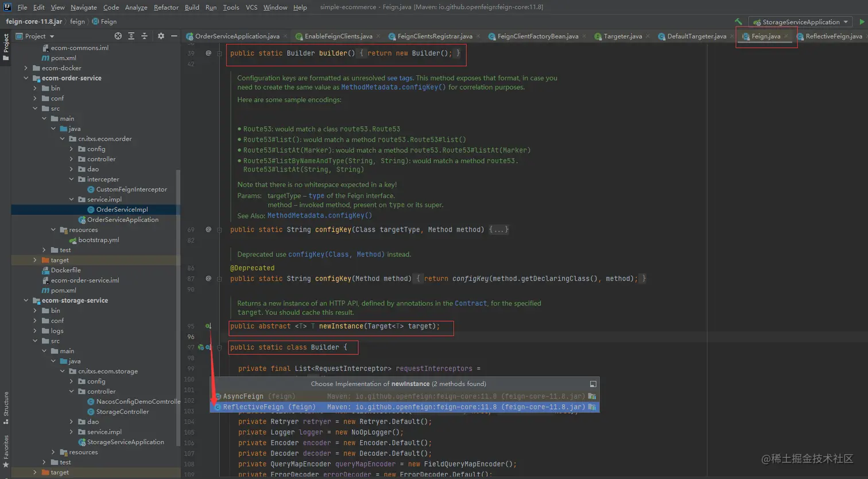The image size is (868, 479).
Task: Click the Collapse All icon in Project panel
Action: pyautogui.click(x=144, y=36)
